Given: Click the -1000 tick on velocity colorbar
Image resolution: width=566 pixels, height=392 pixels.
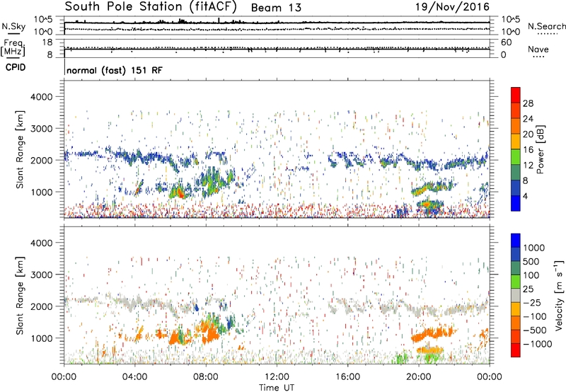Looking at the screenshot, I should pos(537,344).
